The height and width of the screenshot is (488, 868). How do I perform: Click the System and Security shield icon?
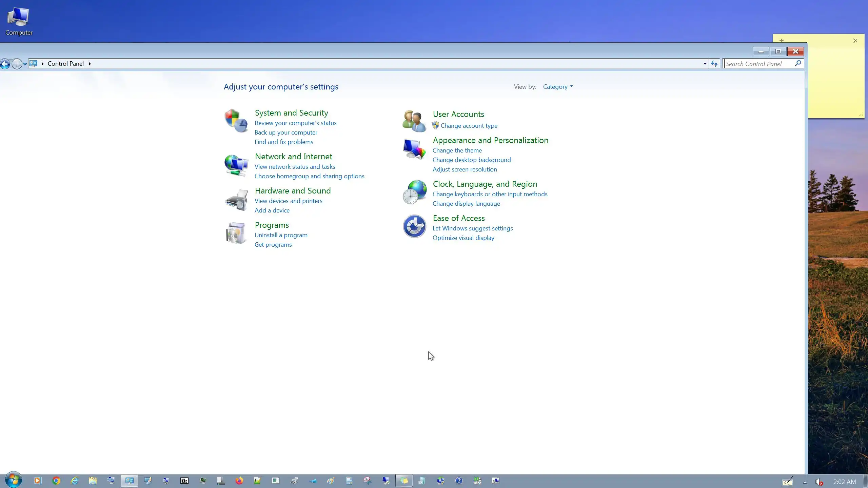(x=236, y=121)
